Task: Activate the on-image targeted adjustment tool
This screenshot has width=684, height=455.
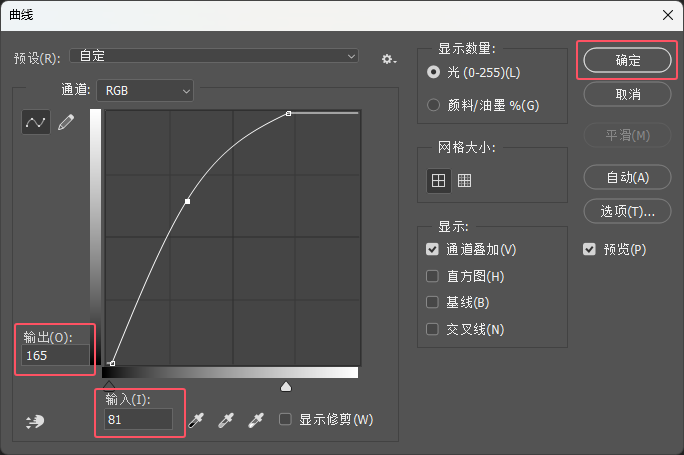Action: coord(34,421)
